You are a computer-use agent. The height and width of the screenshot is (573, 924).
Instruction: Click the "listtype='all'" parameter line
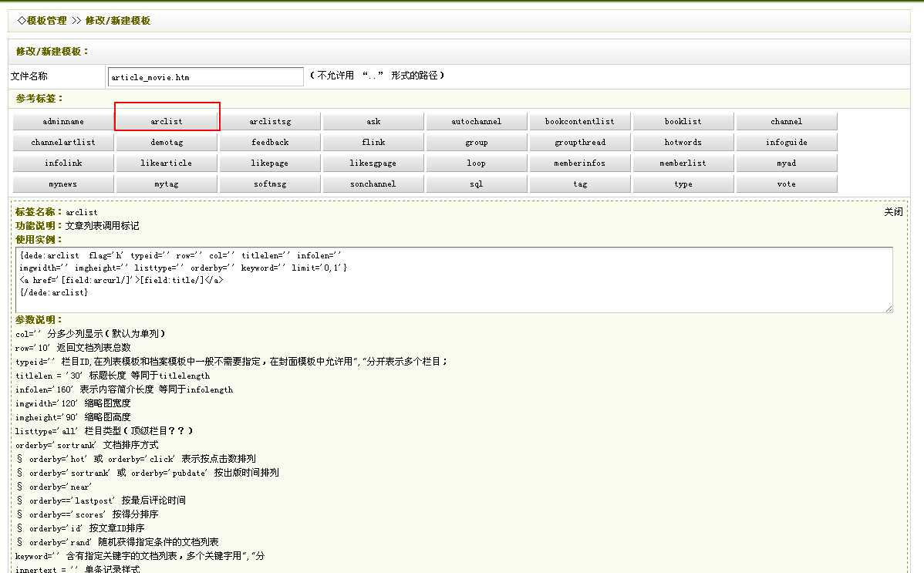coord(103,431)
